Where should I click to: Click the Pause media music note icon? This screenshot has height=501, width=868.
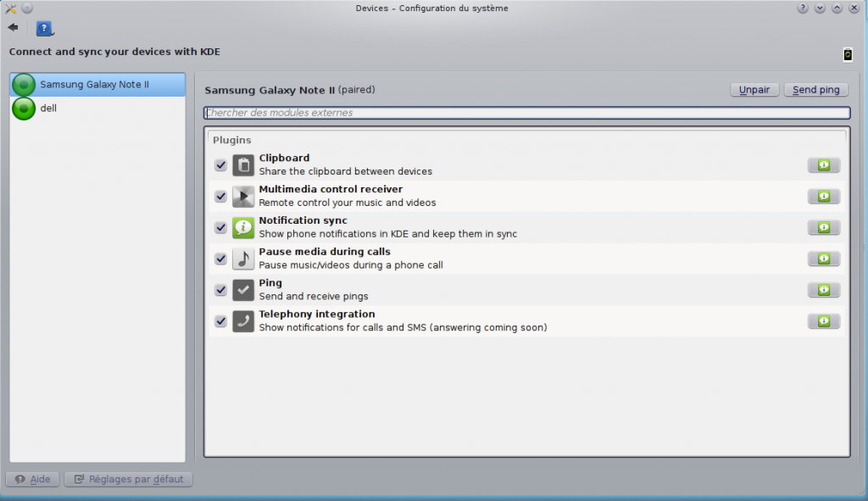[x=243, y=259]
